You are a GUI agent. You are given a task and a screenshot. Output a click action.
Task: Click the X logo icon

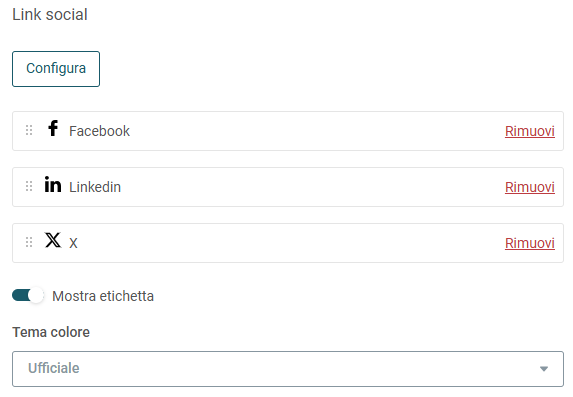pos(53,240)
